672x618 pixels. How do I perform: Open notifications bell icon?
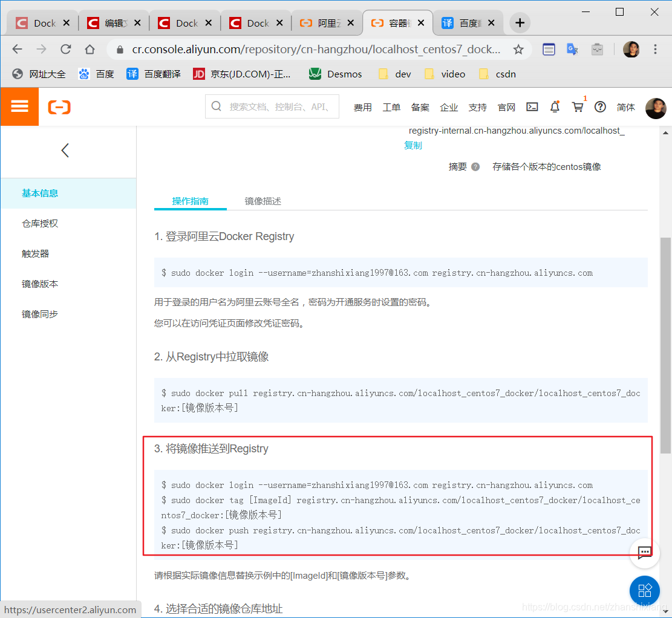click(x=555, y=106)
